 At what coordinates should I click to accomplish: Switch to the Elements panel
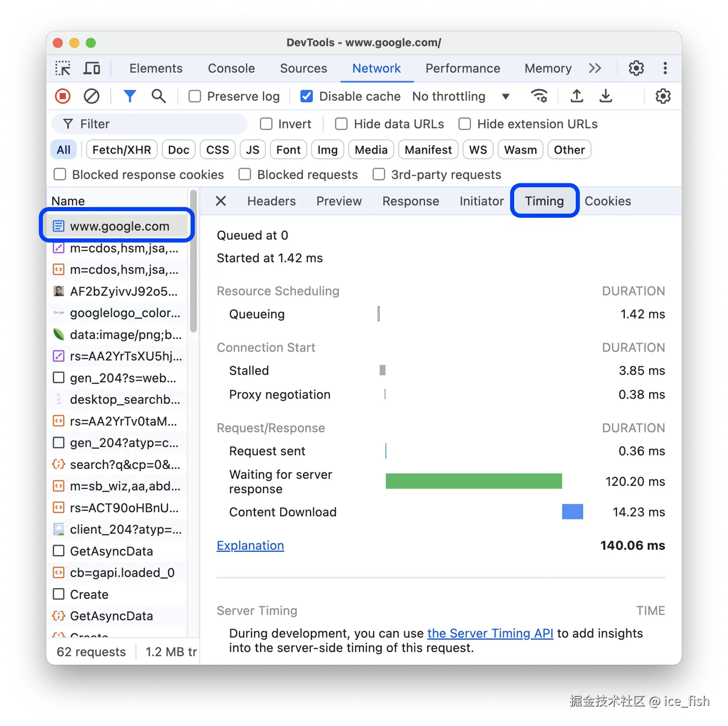(156, 68)
